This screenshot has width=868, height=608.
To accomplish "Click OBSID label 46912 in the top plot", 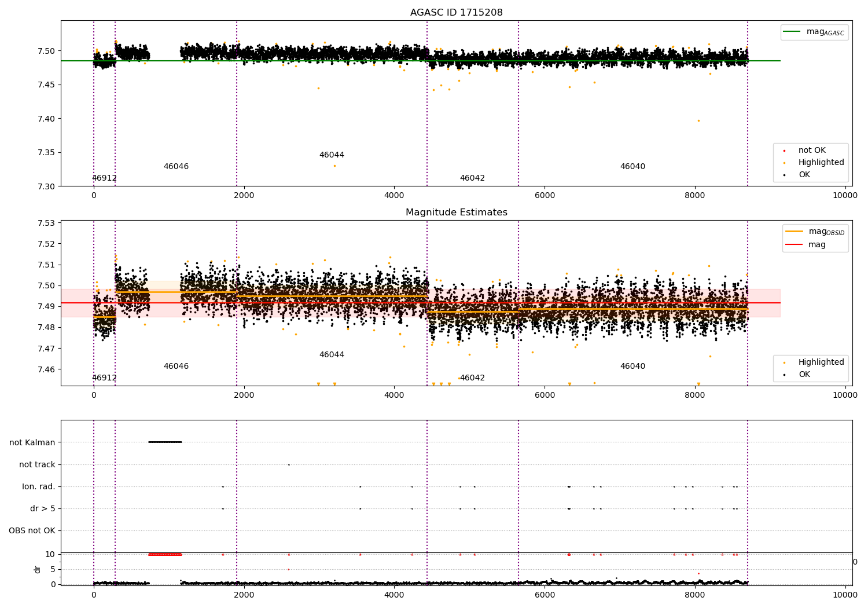I will pos(104,178).
